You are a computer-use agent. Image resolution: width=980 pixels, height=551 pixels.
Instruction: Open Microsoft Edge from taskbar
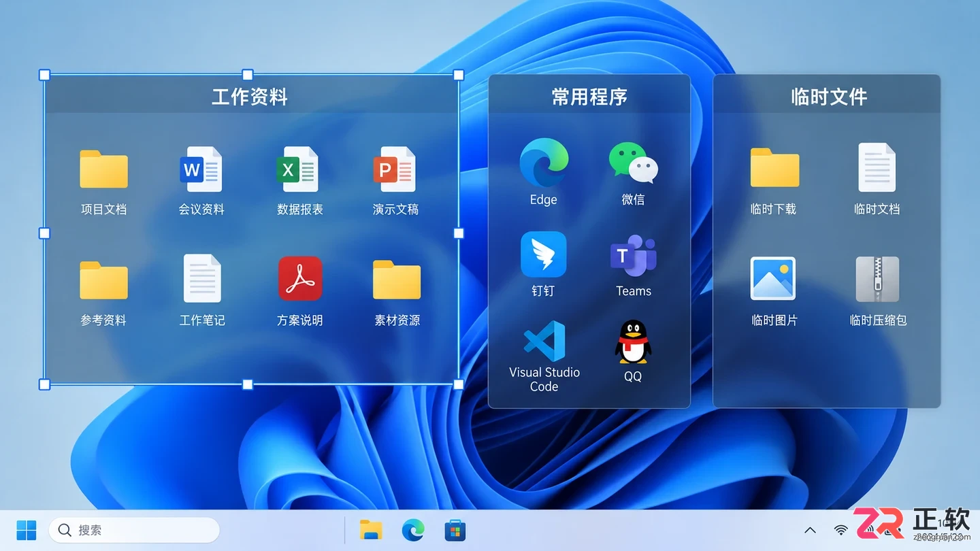coord(413,530)
